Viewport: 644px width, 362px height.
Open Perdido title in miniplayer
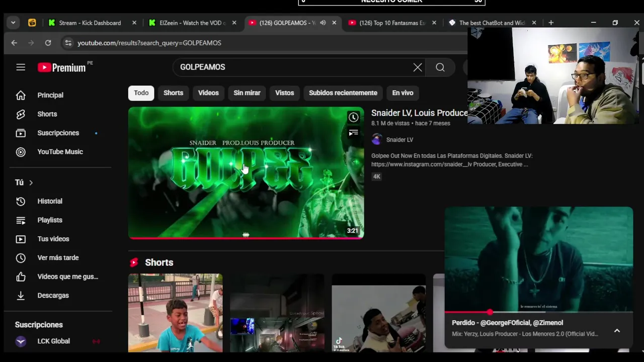click(507, 323)
